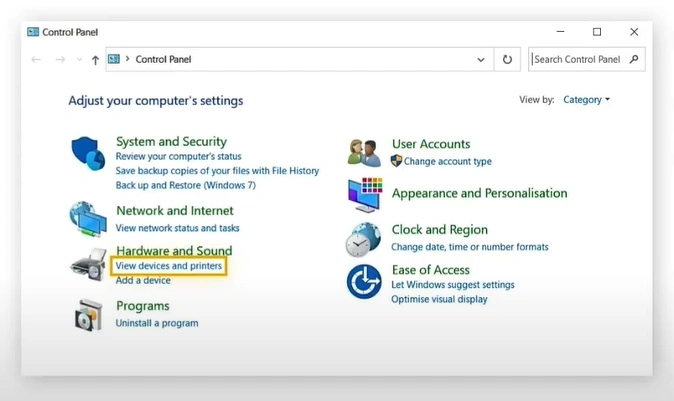Open the Programs category icon
The image size is (674, 401).
88,315
